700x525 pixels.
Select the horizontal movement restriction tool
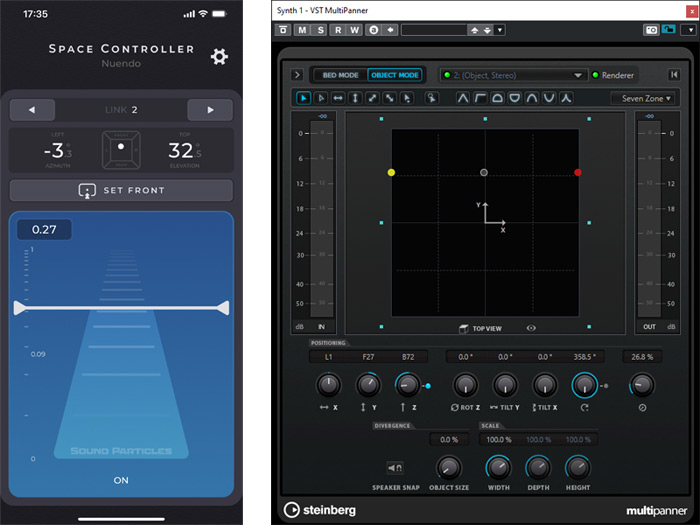338,98
